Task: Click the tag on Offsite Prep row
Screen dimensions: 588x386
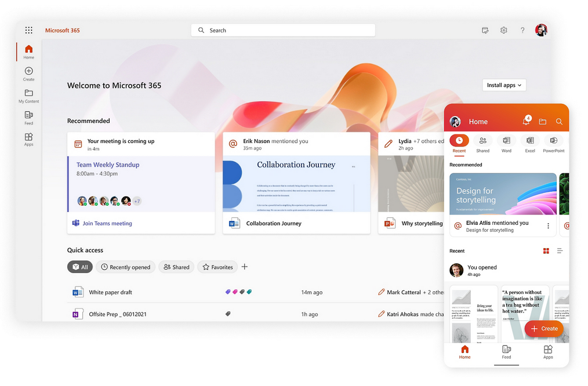Action: pos(228,314)
